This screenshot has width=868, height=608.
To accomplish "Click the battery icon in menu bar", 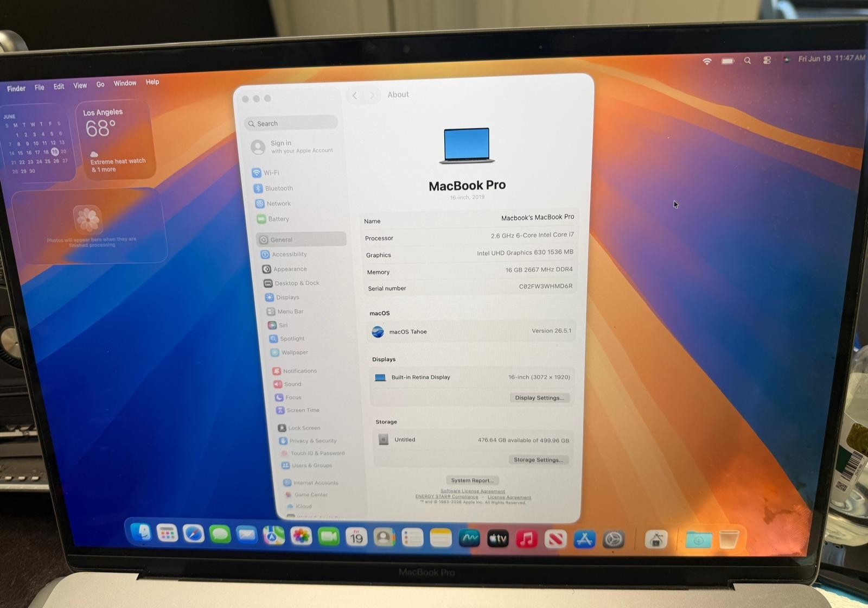I will click(727, 61).
